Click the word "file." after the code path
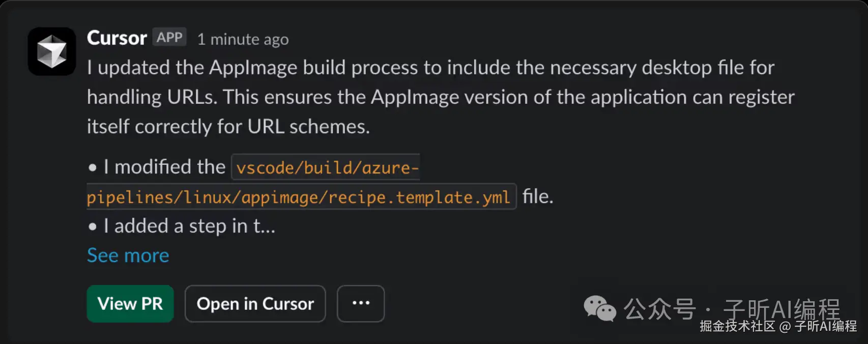 (538, 196)
